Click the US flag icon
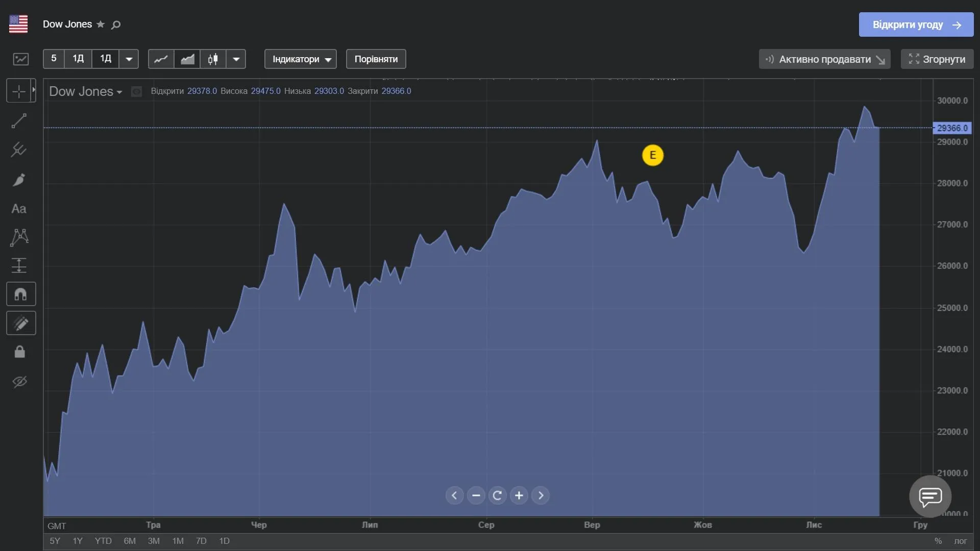Image resolution: width=980 pixels, height=551 pixels. pos(18,24)
